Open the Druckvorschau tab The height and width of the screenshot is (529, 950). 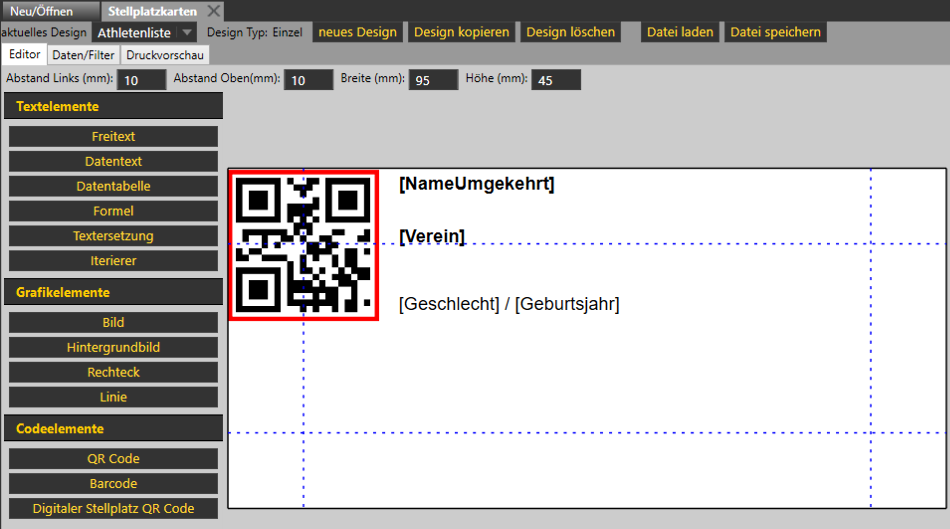pos(165,55)
